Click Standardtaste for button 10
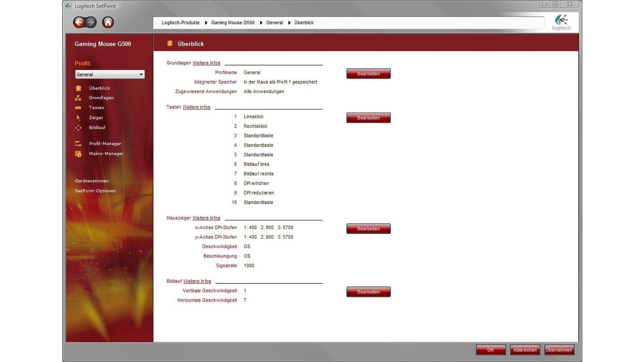The width and height of the screenshot is (644, 362). 258,202
